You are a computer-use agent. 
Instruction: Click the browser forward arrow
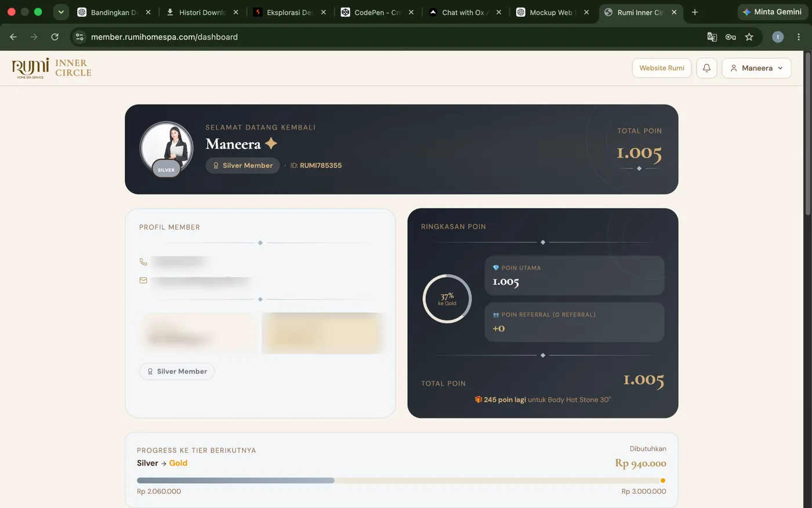pyautogui.click(x=34, y=37)
